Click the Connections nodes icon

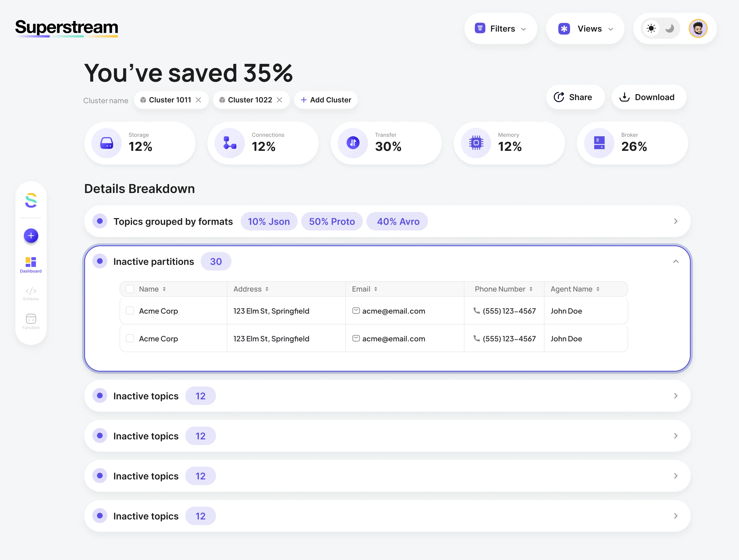click(229, 143)
